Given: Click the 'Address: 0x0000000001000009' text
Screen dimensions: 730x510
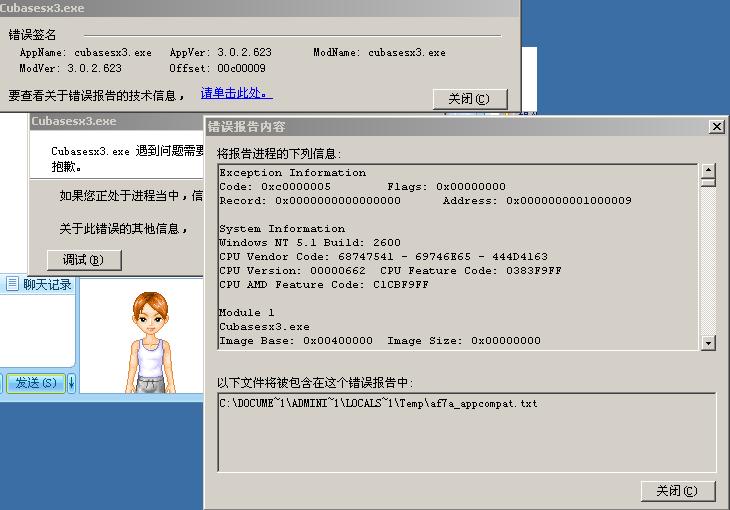Looking at the screenshot, I should pos(537,201).
